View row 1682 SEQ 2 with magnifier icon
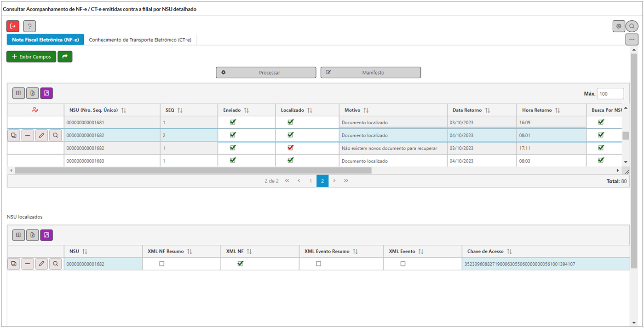This screenshot has height=328, width=644. (55, 135)
